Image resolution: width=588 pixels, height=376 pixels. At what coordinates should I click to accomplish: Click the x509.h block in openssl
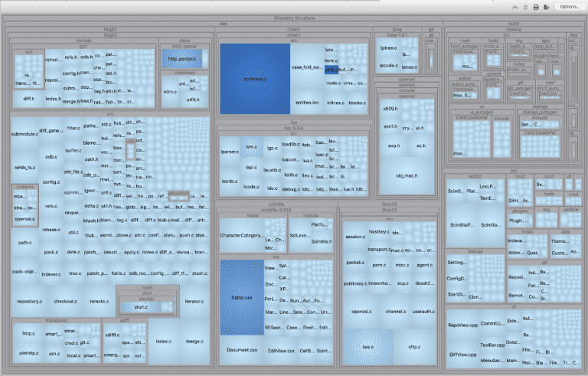click(389, 109)
